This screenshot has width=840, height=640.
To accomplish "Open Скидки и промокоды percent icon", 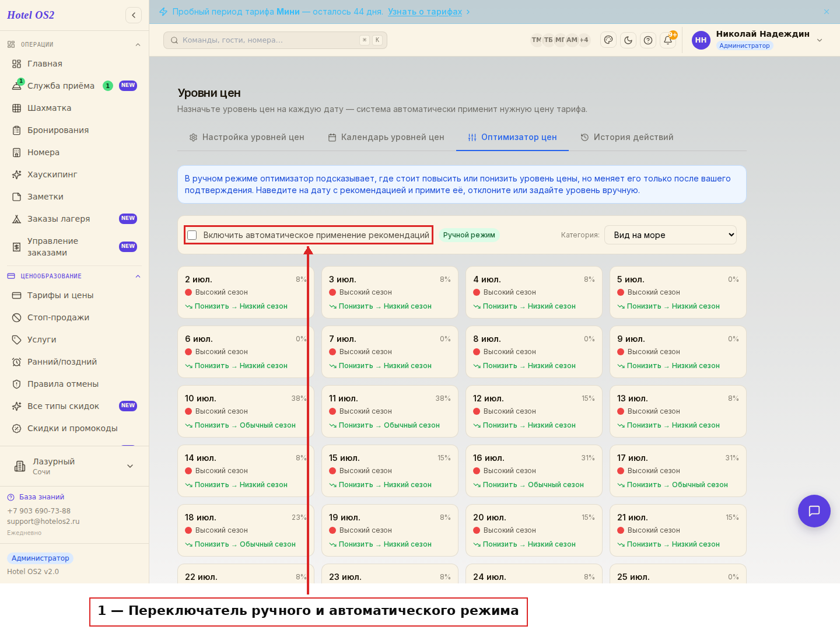I will click(16, 428).
